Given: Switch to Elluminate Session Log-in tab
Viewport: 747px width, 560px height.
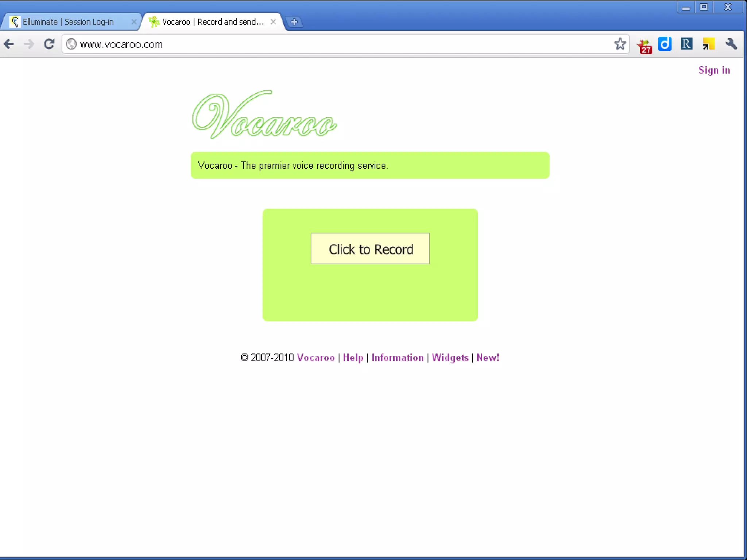Looking at the screenshot, I should (69, 22).
